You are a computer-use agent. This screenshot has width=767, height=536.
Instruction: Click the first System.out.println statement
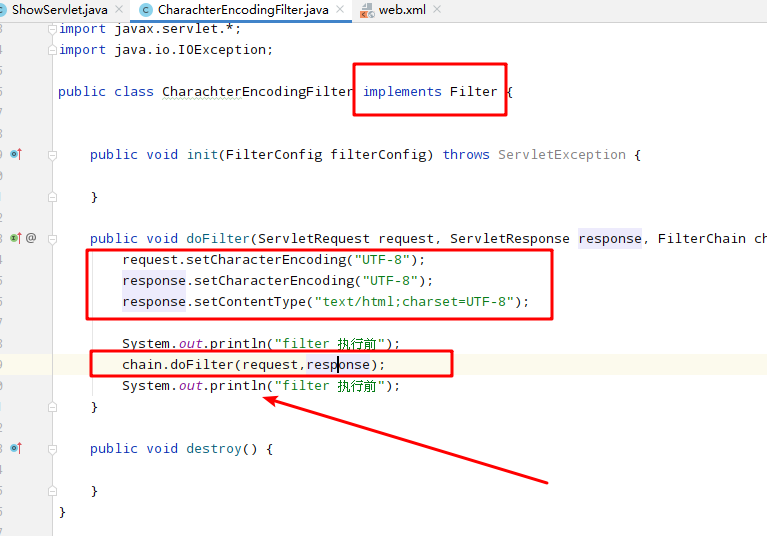pos(261,344)
